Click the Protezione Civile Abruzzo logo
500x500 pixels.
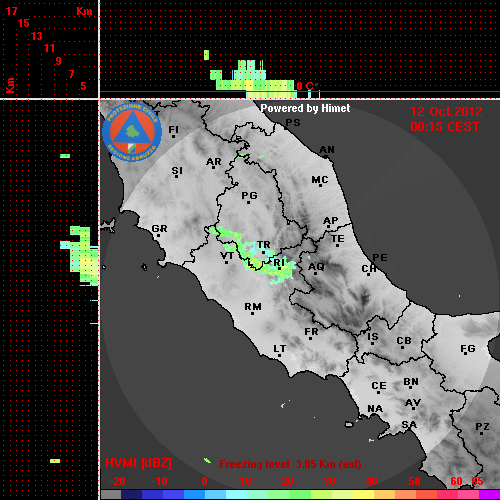132,132
